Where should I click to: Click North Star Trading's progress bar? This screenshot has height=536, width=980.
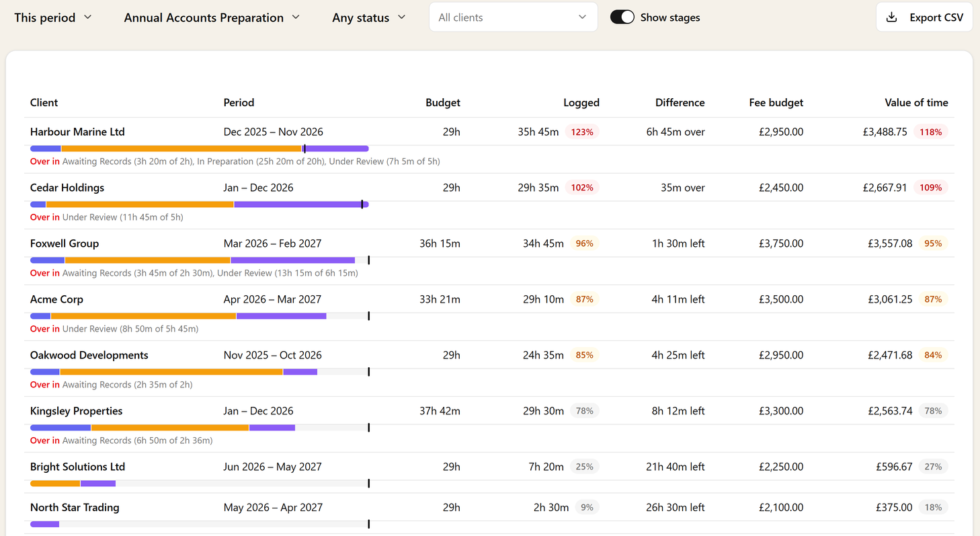(200, 525)
